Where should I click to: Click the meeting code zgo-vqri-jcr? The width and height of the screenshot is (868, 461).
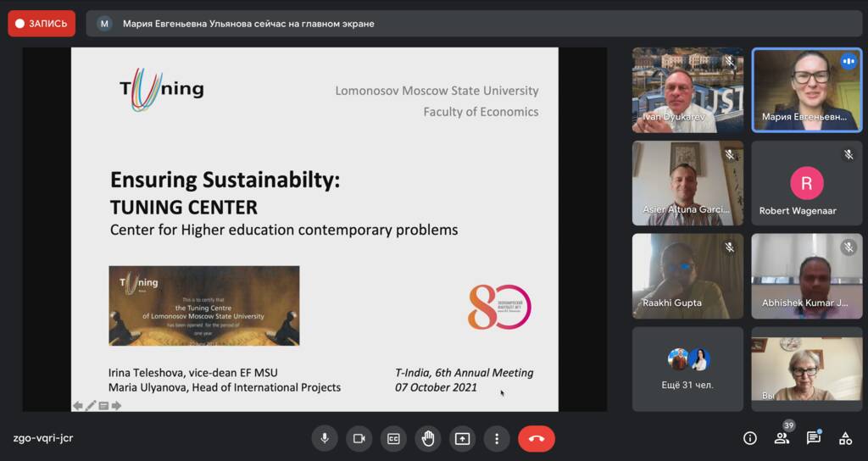[x=43, y=438]
